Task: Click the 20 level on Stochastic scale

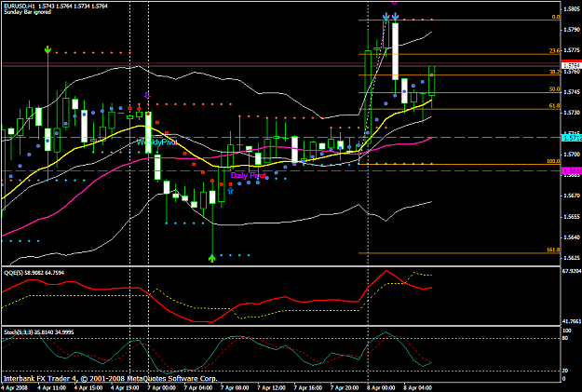Action: coord(565,371)
